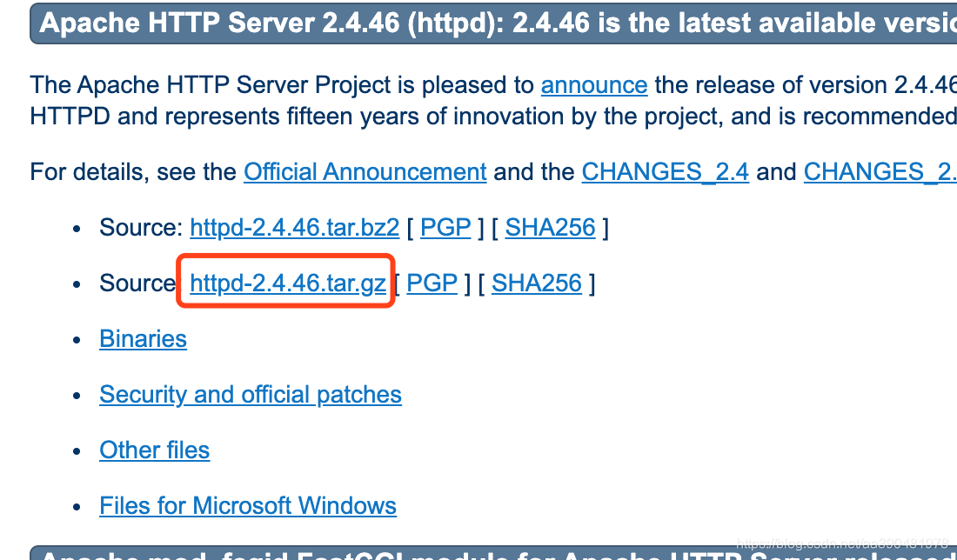This screenshot has height=560, width=957.
Task: Follow the Binaries link
Action: pyautogui.click(x=143, y=338)
